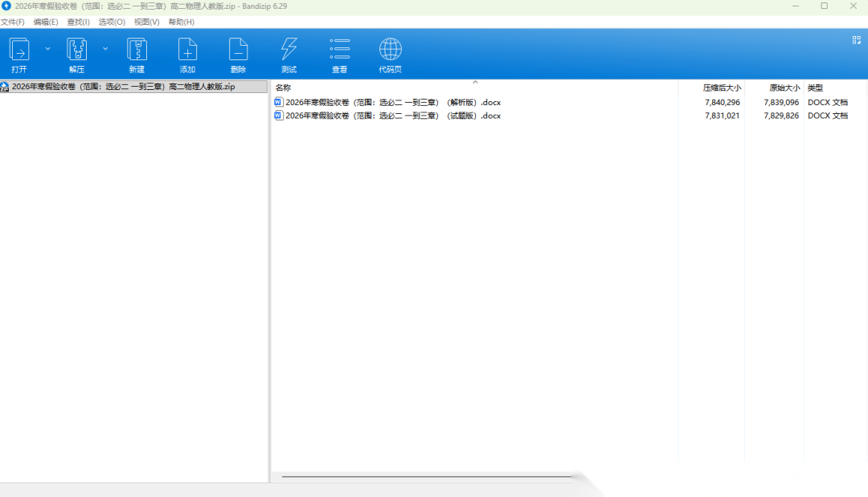Sort by Compressed size (压缩后大小) column header

722,88
